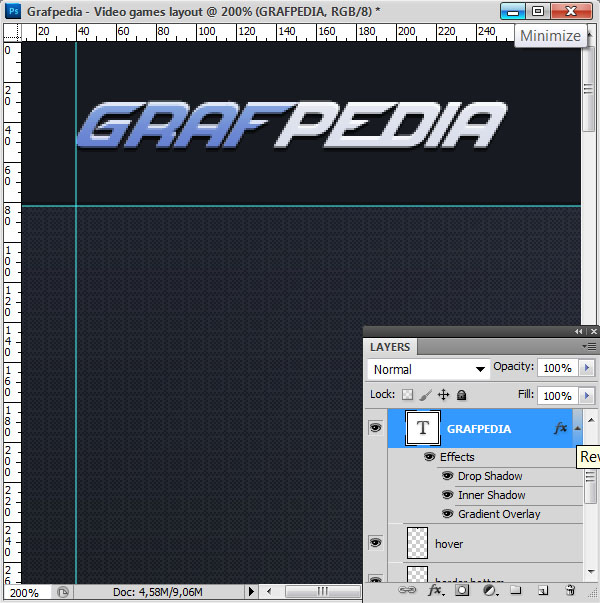Image resolution: width=600 pixels, height=603 pixels.
Task: Lock layer position
Action: coord(443,395)
